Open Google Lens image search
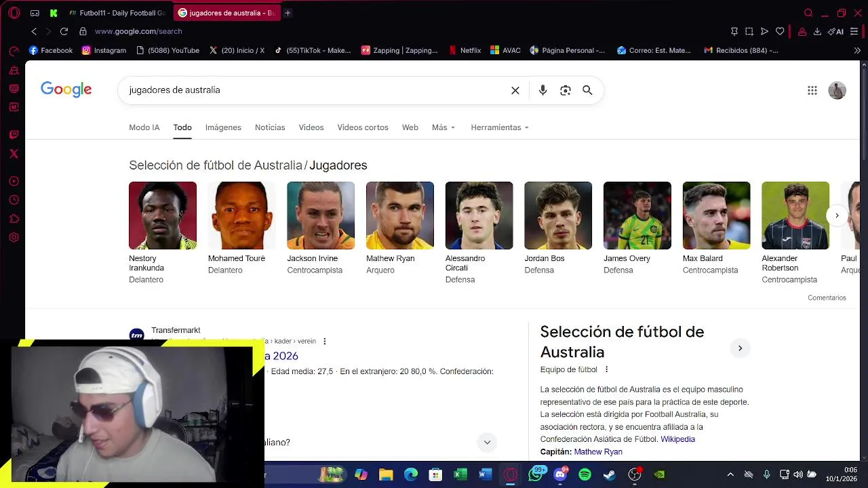 coord(566,90)
